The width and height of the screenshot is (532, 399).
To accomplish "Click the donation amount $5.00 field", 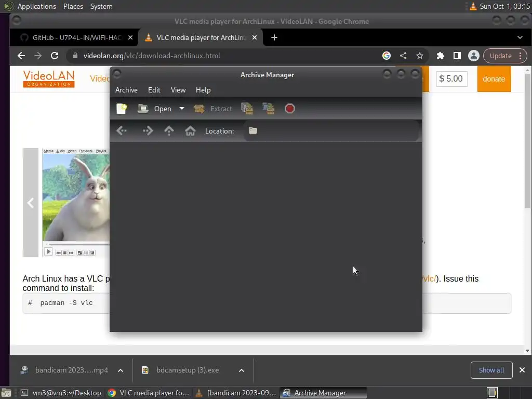I will point(451,79).
